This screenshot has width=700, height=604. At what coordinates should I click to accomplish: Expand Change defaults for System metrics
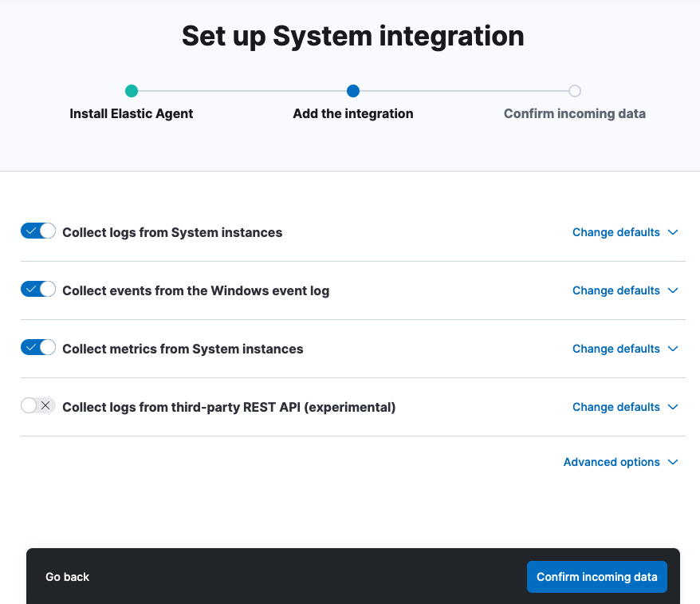pyautogui.click(x=625, y=349)
